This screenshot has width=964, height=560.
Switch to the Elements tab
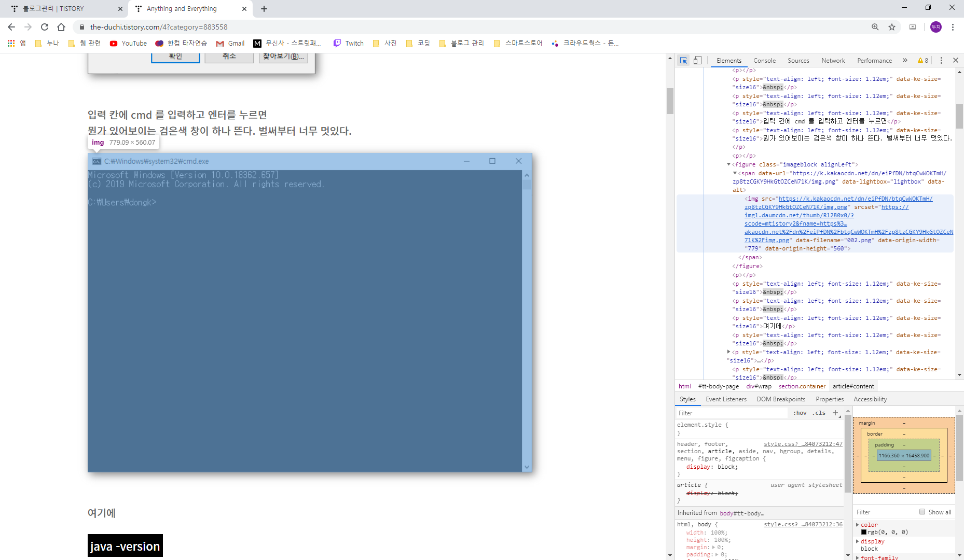[x=729, y=61]
